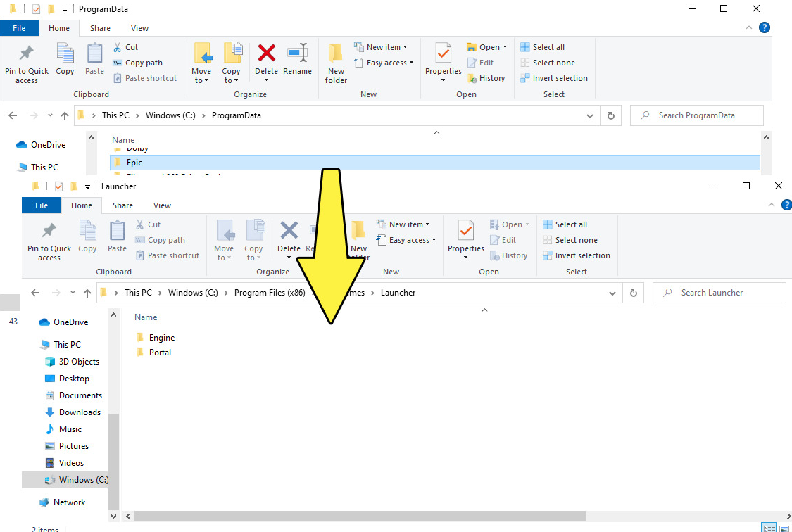Expand Easy access dropdown in Launcher window
The image size is (792, 532).
(434, 240)
